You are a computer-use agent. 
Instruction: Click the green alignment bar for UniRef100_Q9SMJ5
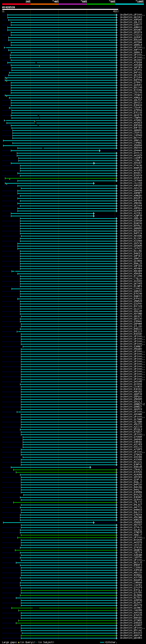[x=61, y=178]
